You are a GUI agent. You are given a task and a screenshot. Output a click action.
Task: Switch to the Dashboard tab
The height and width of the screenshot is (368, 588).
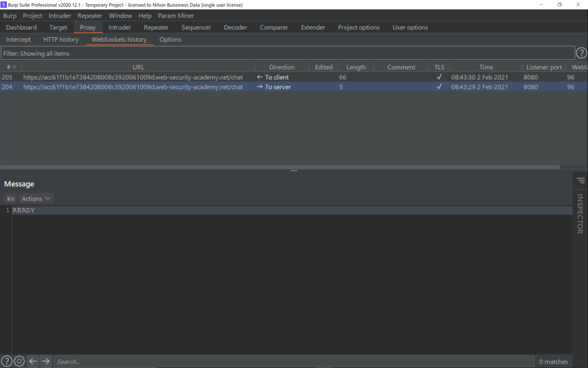tap(22, 27)
